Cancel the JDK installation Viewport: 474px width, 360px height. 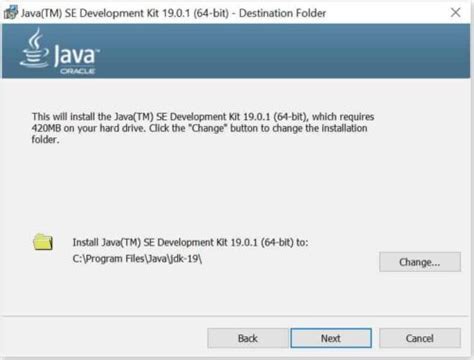pyautogui.click(x=420, y=338)
